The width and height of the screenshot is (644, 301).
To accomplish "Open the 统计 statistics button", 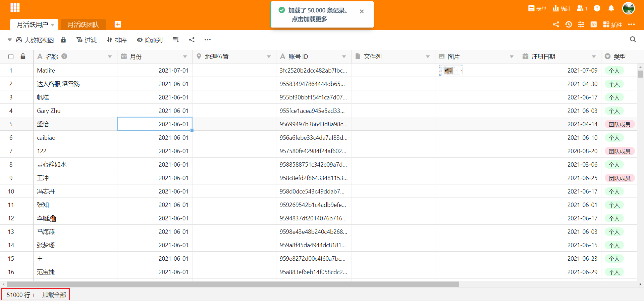I will [561, 8].
